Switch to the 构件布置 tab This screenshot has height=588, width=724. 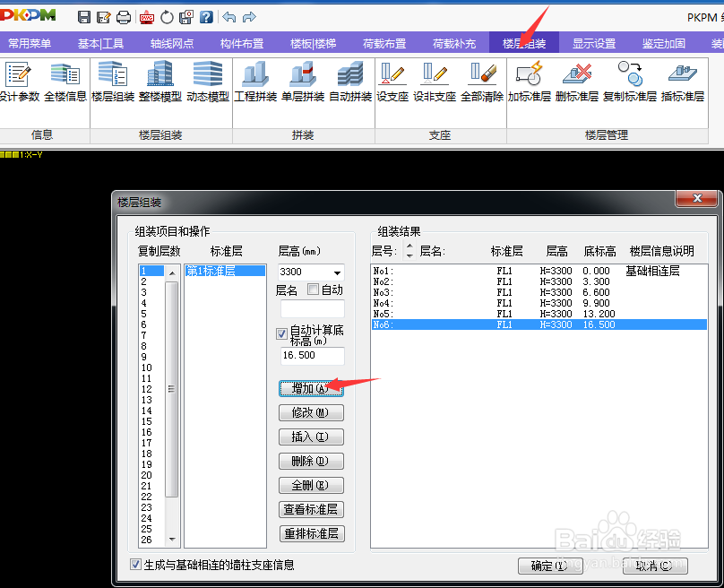242,43
